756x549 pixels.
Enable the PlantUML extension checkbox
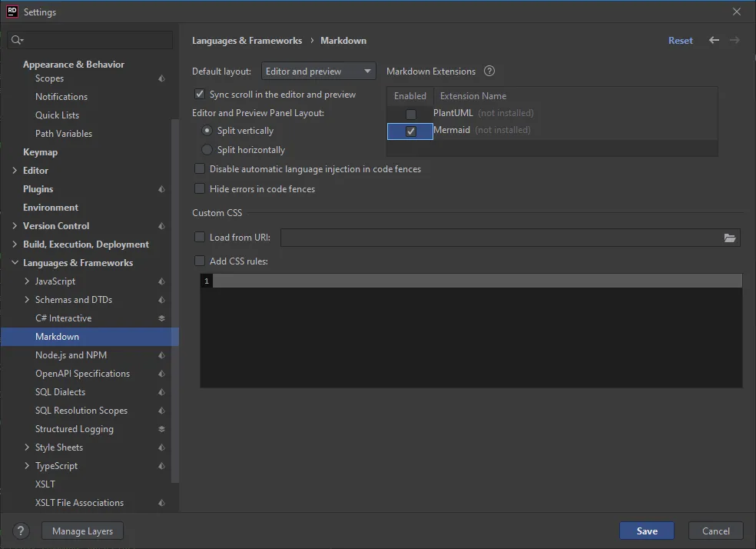(411, 114)
